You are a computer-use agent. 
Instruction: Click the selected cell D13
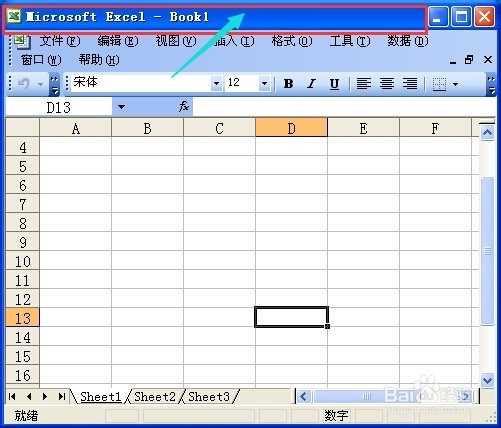[291, 317]
